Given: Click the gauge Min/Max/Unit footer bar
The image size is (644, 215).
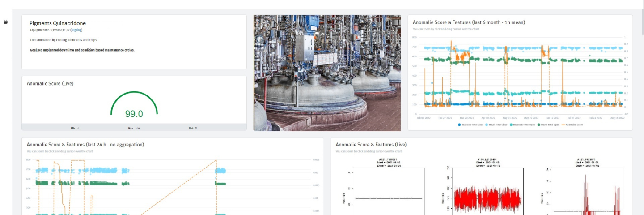Looking at the screenshot, I should [x=134, y=128].
